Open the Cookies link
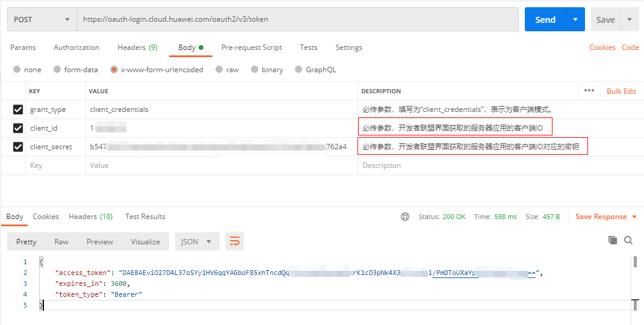Viewport: 644px width, 325px height. pos(602,48)
